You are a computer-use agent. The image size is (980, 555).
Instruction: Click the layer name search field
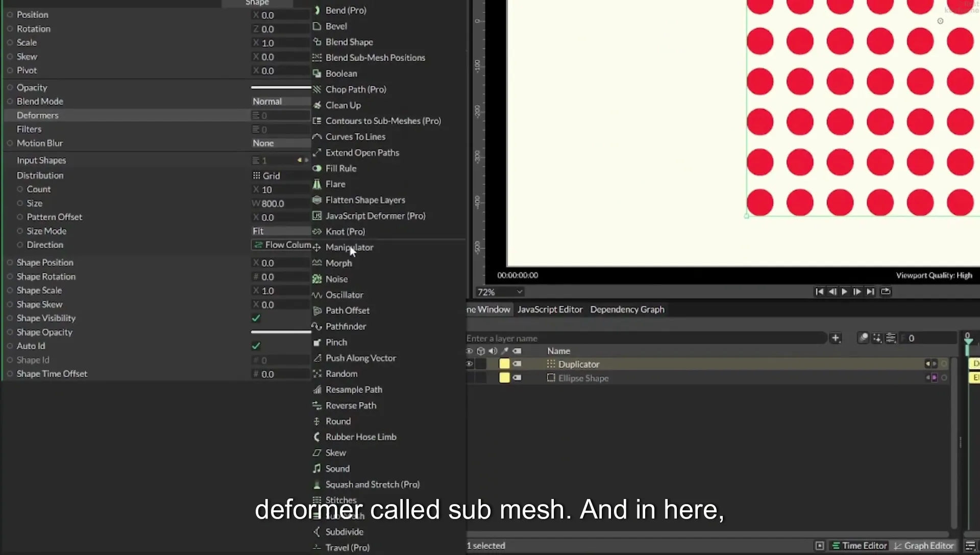coord(646,338)
